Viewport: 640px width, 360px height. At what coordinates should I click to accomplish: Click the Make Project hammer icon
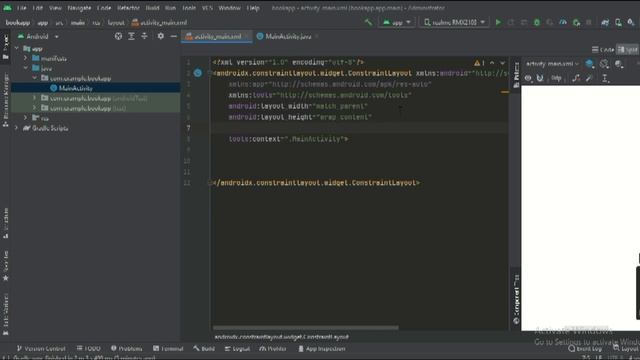[x=369, y=22]
